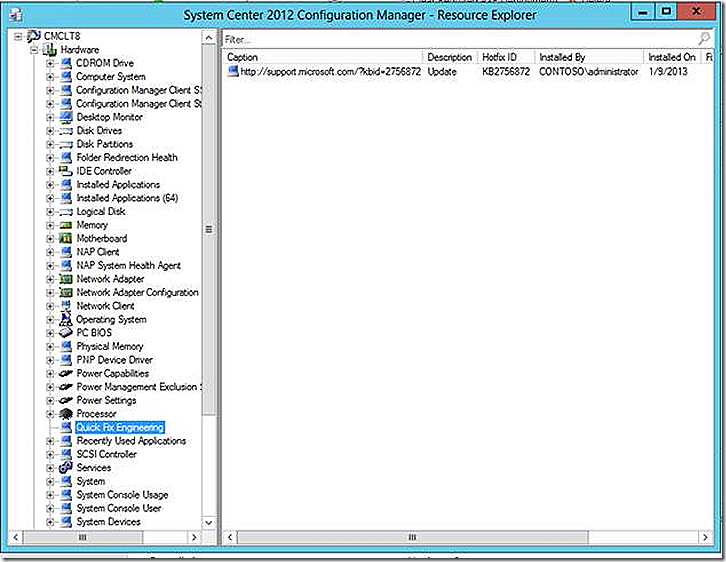
Task: Expand the System Console Usage node
Action: 50,495
